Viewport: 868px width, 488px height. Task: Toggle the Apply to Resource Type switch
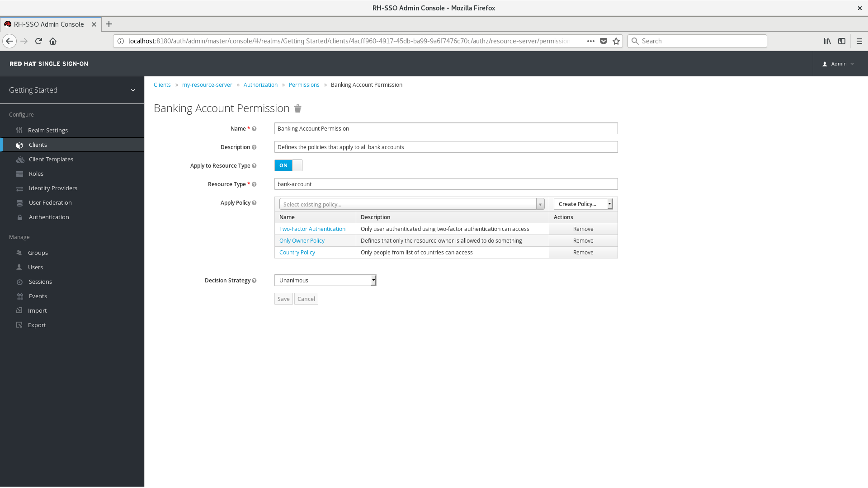click(288, 165)
